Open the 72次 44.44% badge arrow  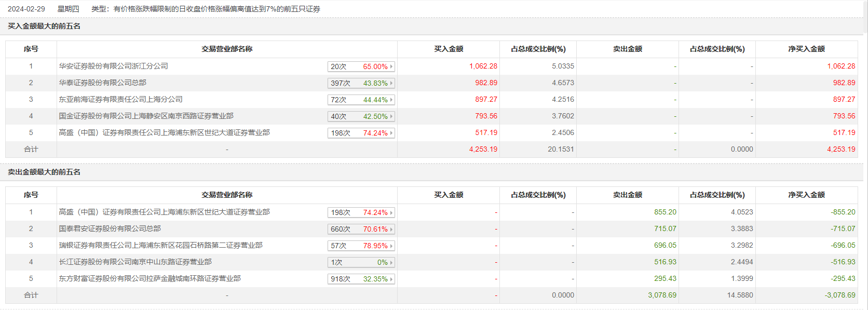(x=391, y=100)
